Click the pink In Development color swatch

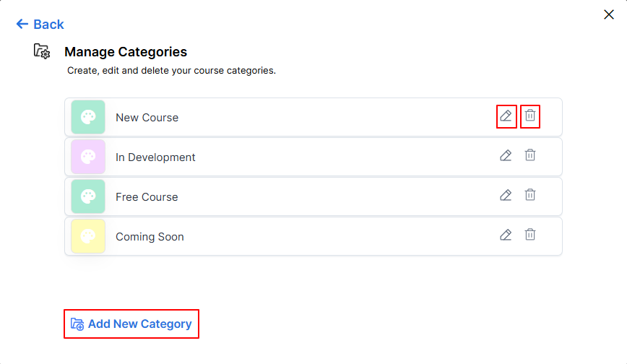point(88,157)
